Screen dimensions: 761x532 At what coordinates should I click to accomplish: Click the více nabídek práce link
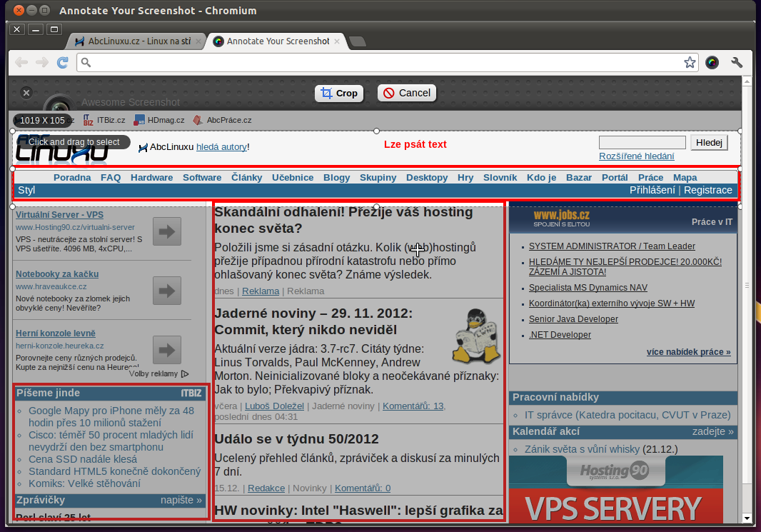(689, 352)
